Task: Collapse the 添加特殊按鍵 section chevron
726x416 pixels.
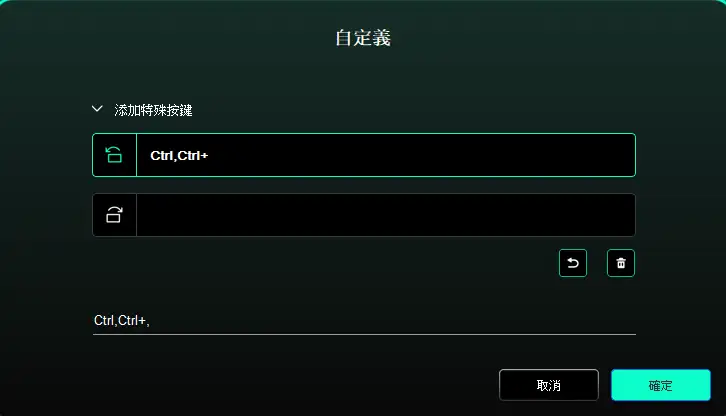Action: tap(97, 109)
